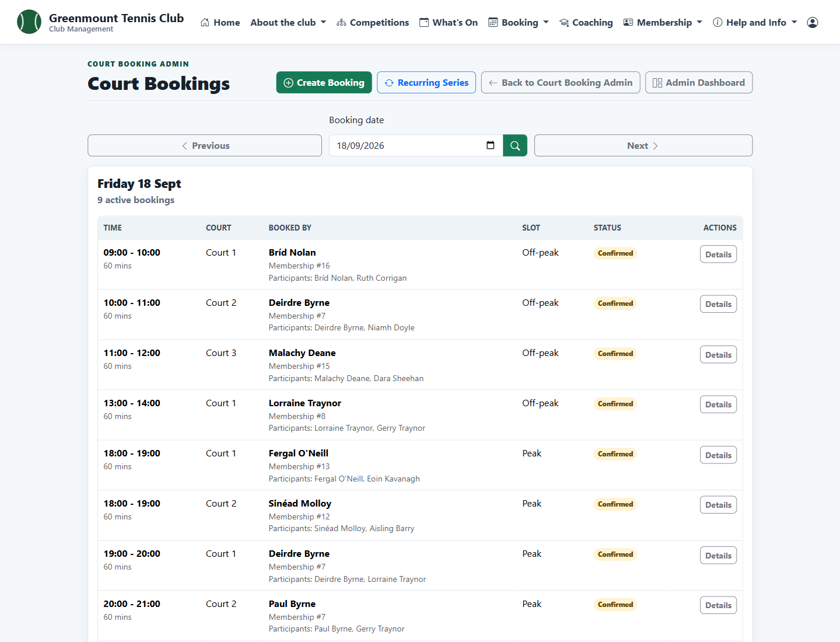840x642 pixels.
Task: Click the Greenmount Tennis Club title text
Action: [116, 18]
